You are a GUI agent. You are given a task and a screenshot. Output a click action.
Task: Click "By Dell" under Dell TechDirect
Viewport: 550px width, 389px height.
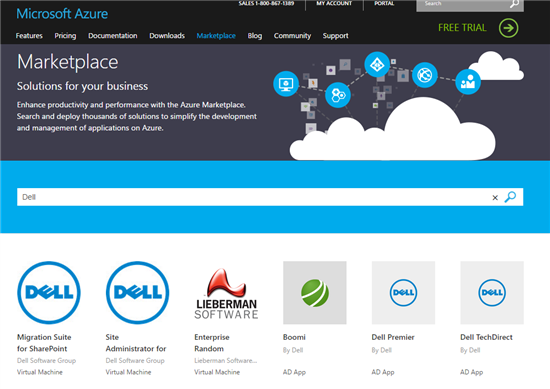coord(470,350)
